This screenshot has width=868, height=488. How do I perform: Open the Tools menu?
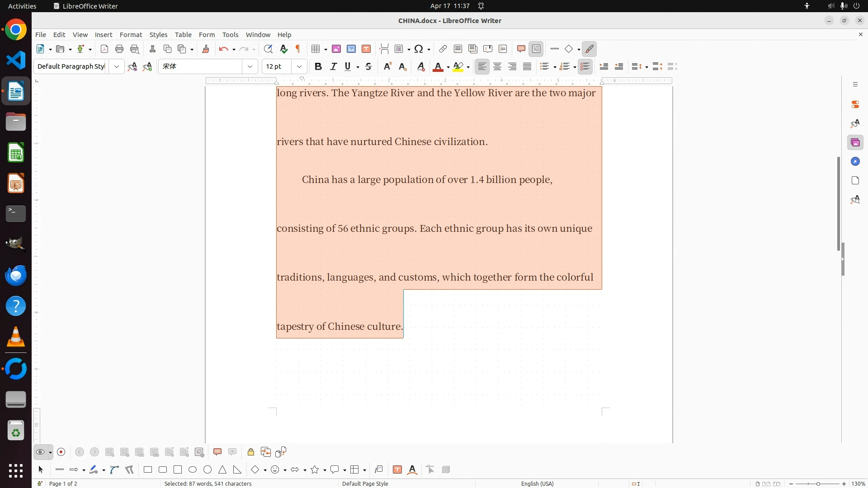[230, 35]
